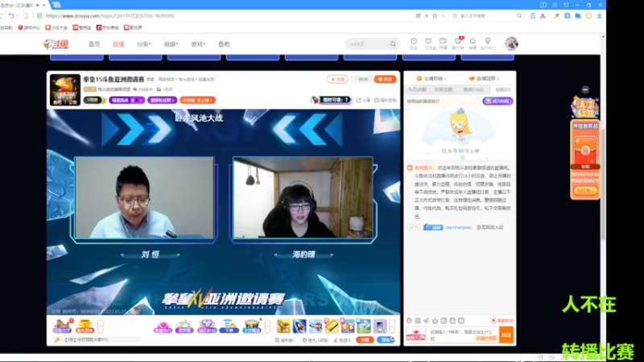Click the orange hourly ranking pill
The height and width of the screenshot is (362, 644).
(x=197, y=100)
